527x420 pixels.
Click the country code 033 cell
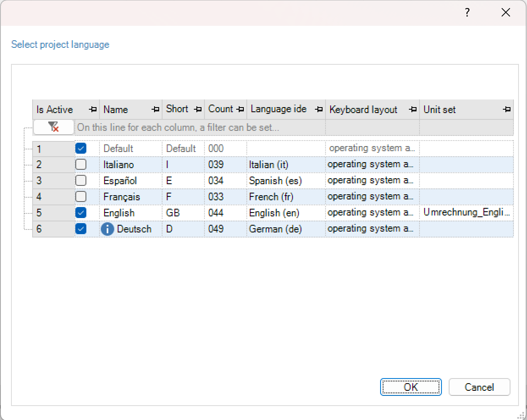[x=226, y=197]
